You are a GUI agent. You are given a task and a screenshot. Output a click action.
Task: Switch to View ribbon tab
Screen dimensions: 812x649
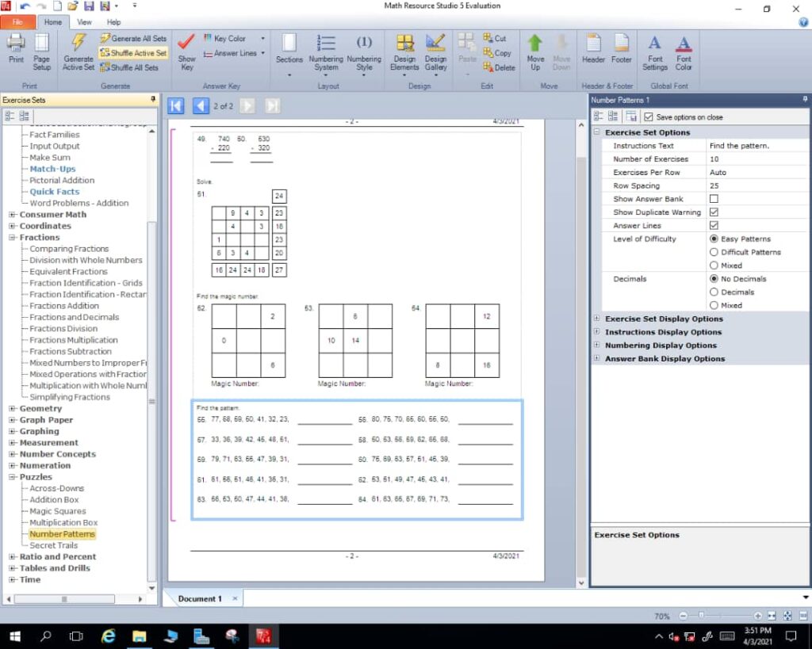(84, 22)
